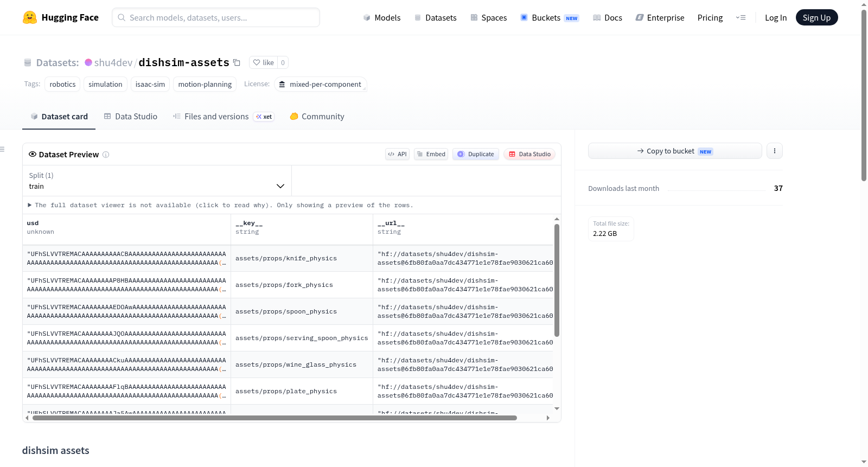Open the Files and versions tab
Image resolution: width=868 pixels, height=467 pixels.
click(x=224, y=117)
